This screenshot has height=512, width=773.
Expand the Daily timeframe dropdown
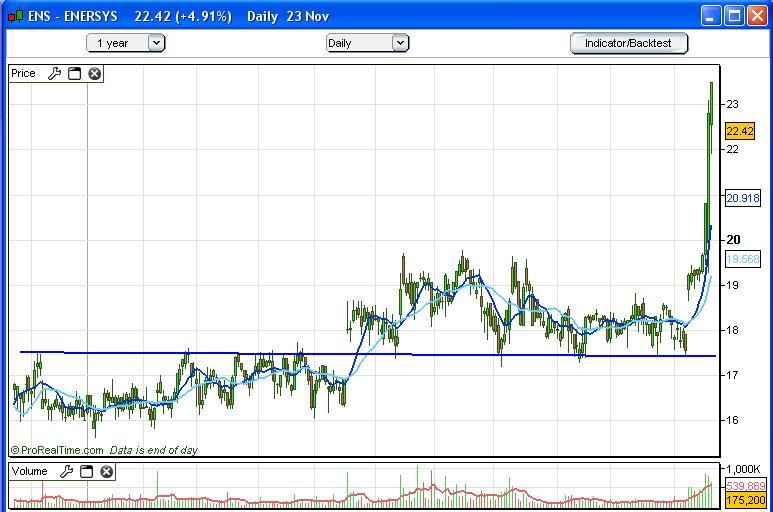(400, 43)
